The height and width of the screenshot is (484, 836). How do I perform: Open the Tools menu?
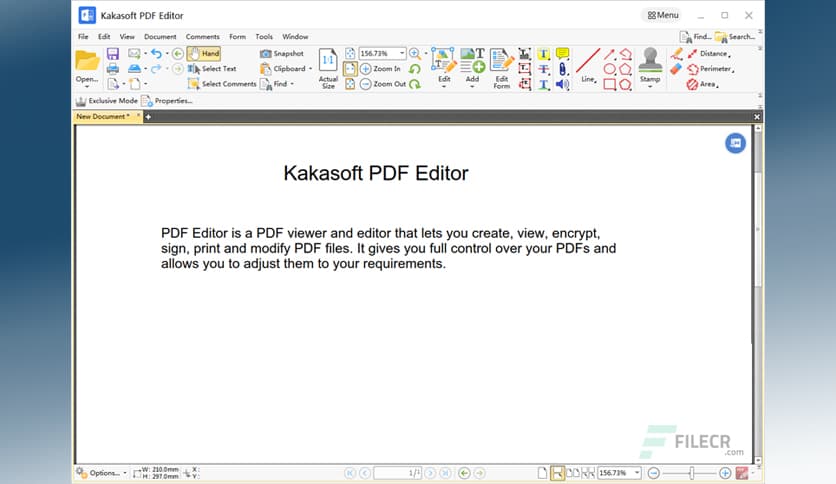click(264, 37)
